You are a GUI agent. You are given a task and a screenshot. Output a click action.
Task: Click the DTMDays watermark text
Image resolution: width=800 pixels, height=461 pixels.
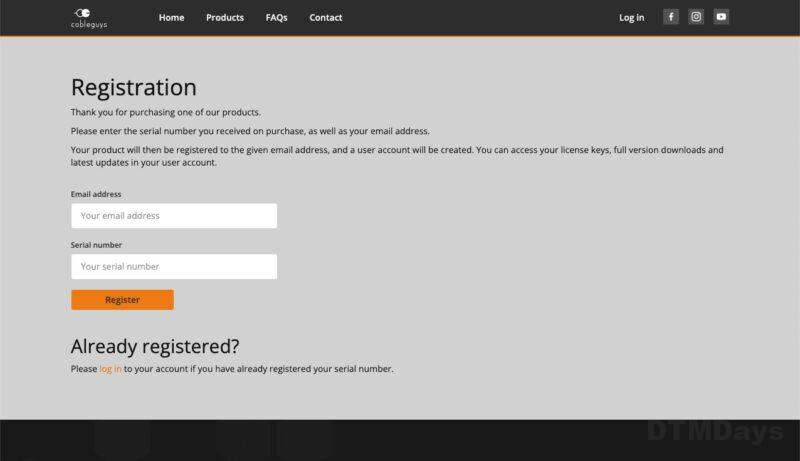[714, 432]
